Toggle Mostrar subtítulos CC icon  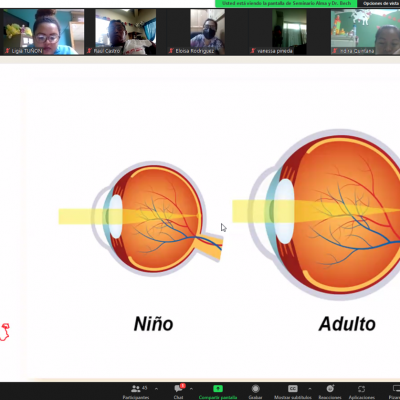click(293, 389)
